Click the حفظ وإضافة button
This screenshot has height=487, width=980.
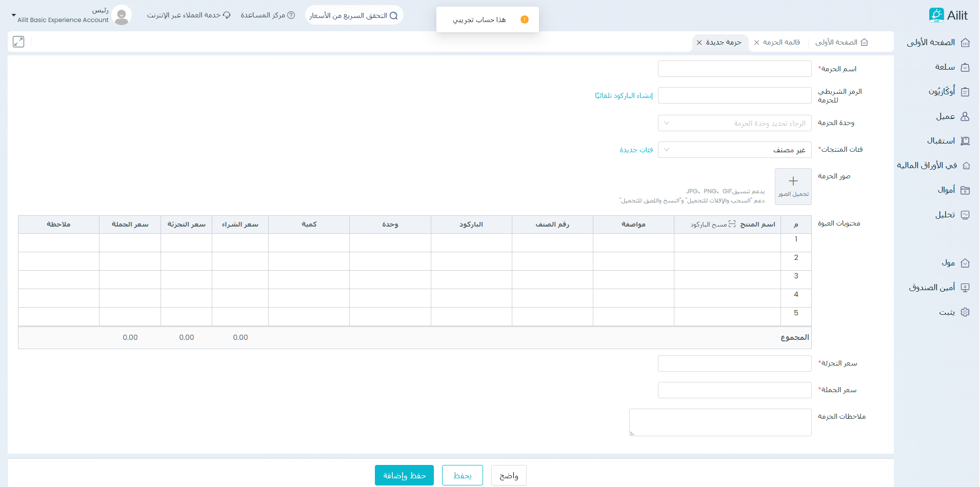tap(404, 475)
